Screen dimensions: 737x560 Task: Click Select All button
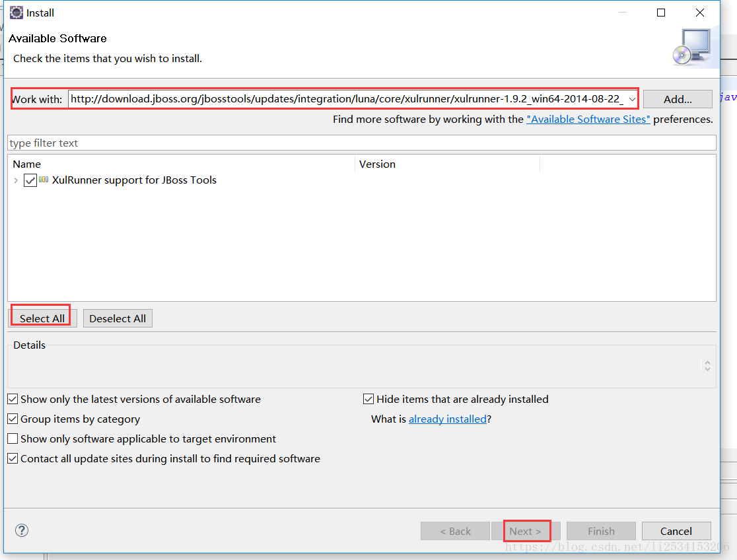tap(42, 318)
